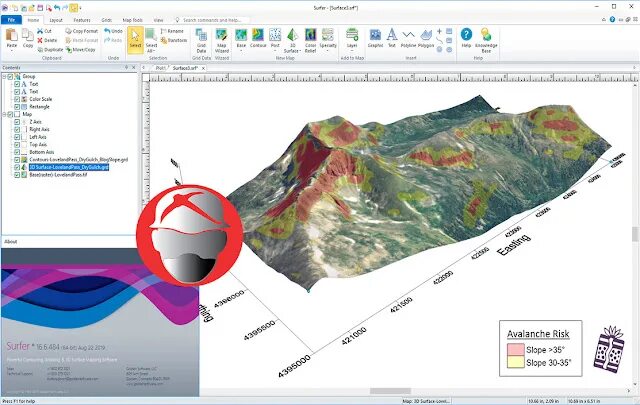Toggle the Left Axis checkbox
The height and width of the screenshot is (405, 640).
(17, 137)
